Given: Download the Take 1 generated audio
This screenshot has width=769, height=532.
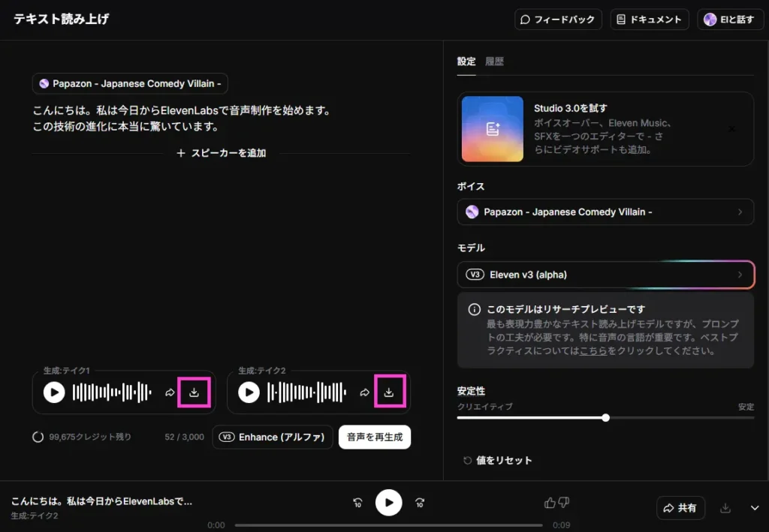Looking at the screenshot, I should [x=194, y=392].
